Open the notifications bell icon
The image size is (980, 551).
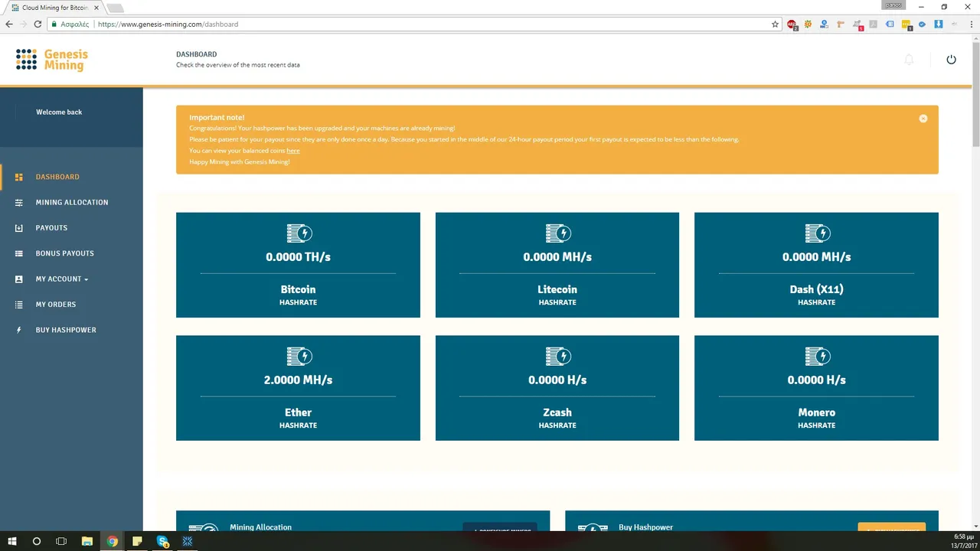tap(909, 59)
